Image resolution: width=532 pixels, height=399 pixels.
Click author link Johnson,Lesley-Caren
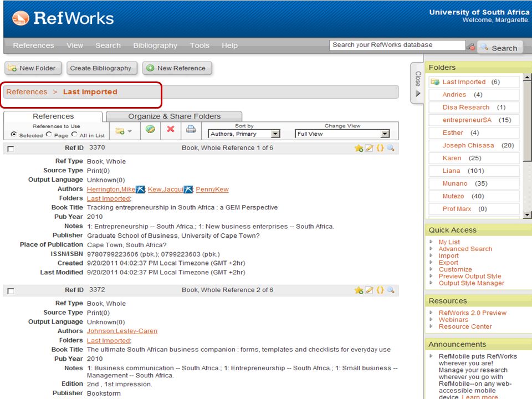tap(122, 331)
